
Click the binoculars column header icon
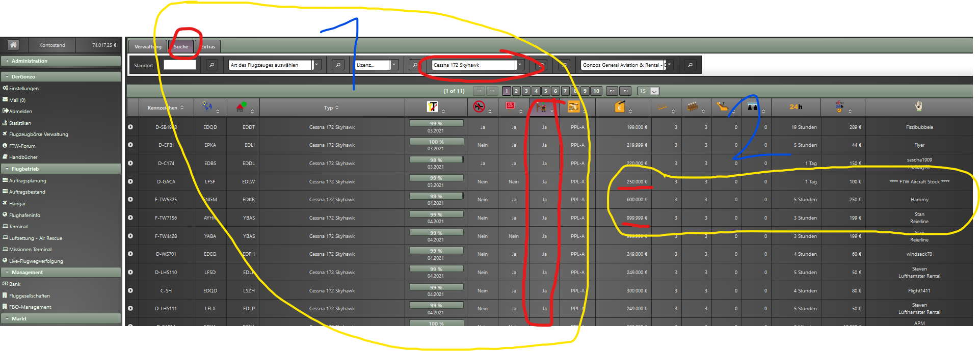pos(752,106)
